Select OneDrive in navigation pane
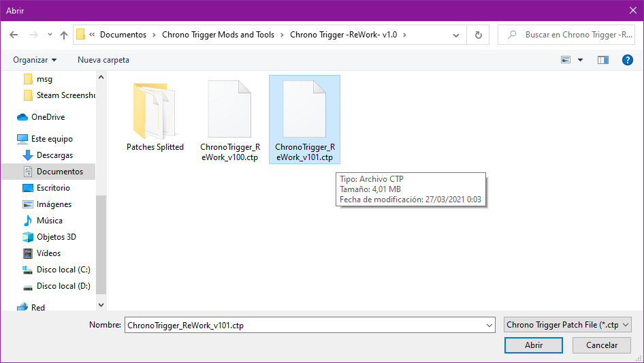 [41, 117]
